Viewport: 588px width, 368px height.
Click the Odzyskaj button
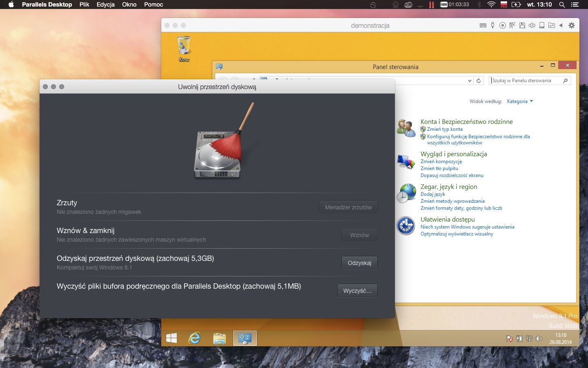(x=359, y=263)
